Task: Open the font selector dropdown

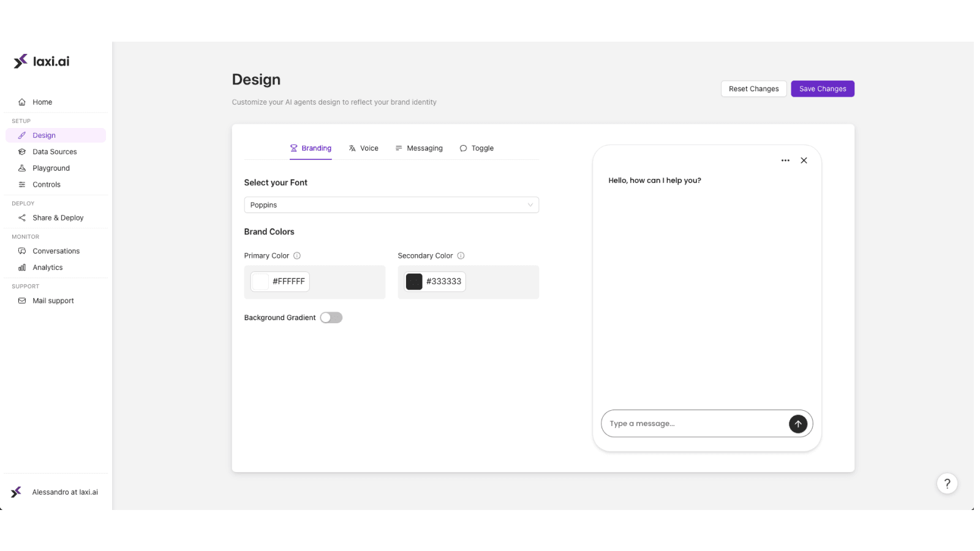Action: (391, 204)
